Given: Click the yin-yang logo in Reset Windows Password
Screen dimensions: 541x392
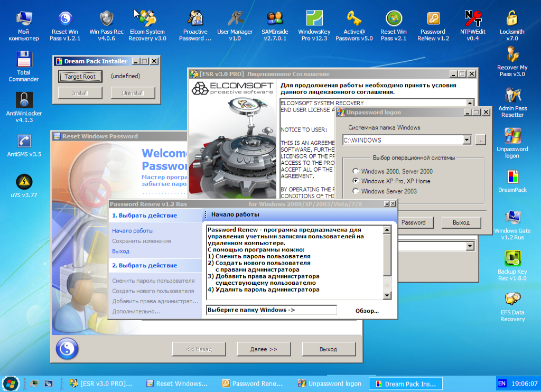Looking at the screenshot, I should (67, 349).
